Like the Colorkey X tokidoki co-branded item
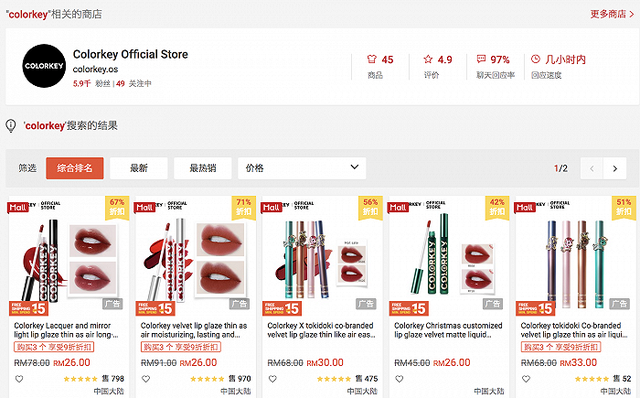 point(273,379)
